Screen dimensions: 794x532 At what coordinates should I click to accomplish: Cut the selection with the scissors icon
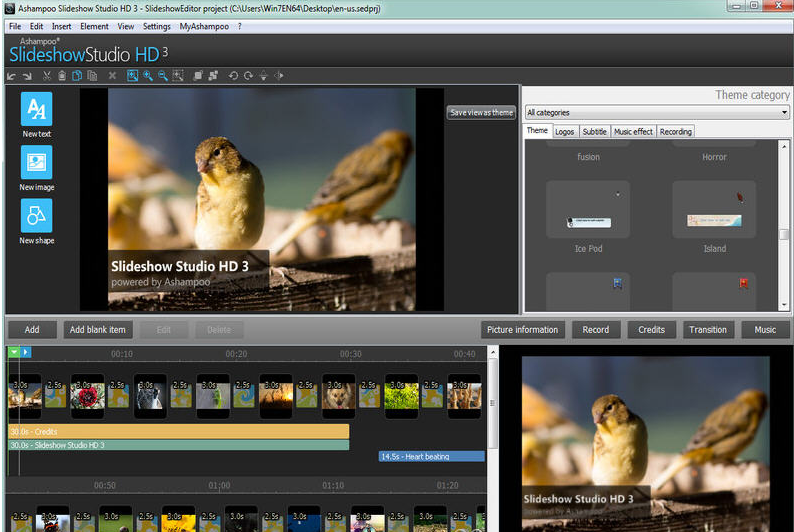[x=47, y=76]
